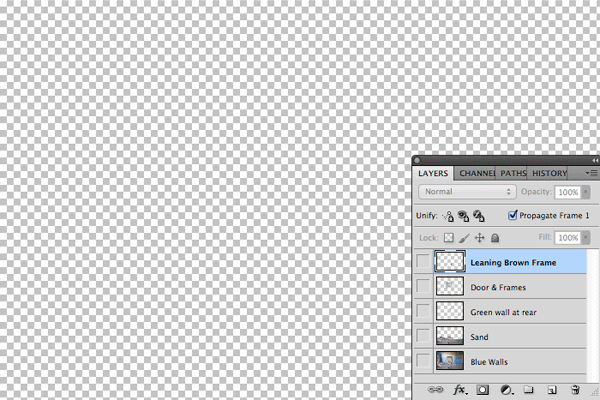Collapse the panel with double arrows
The height and width of the screenshot is (400, 600).
pyautogui.click(x=595, y=160)
